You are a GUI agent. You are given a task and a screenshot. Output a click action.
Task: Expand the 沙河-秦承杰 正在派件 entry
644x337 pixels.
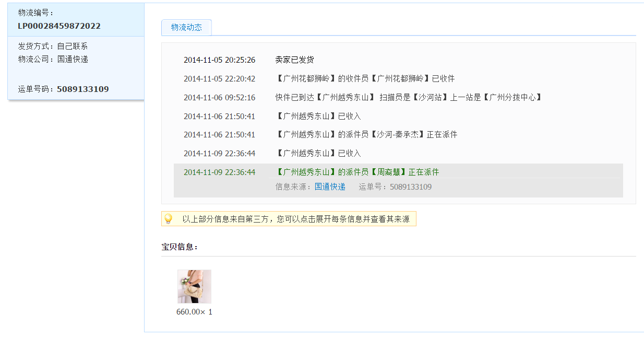pos(366,135)
